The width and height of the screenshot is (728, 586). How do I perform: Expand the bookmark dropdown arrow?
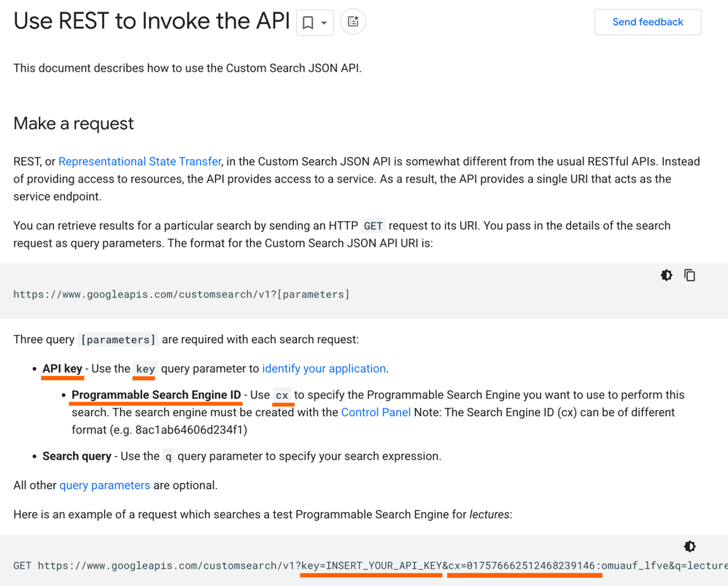324,23
